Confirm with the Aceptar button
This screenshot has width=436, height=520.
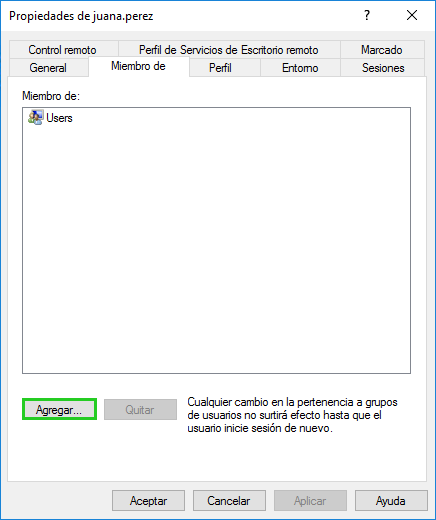click(148, 500)
